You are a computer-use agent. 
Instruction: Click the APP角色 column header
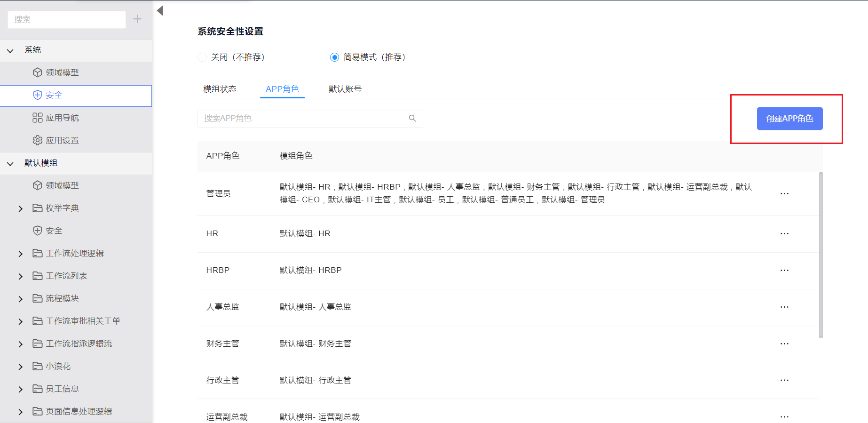(x=222, y=156)
